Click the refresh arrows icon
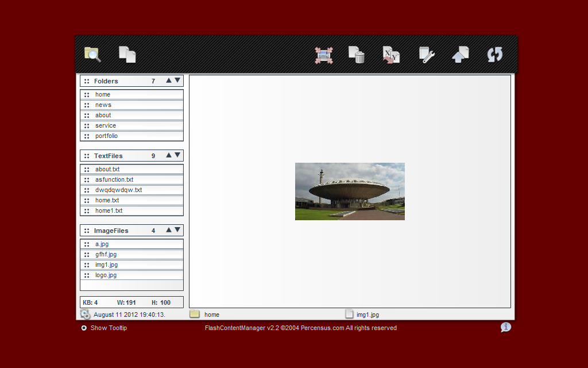588x368 pixels. click(494, 55)
